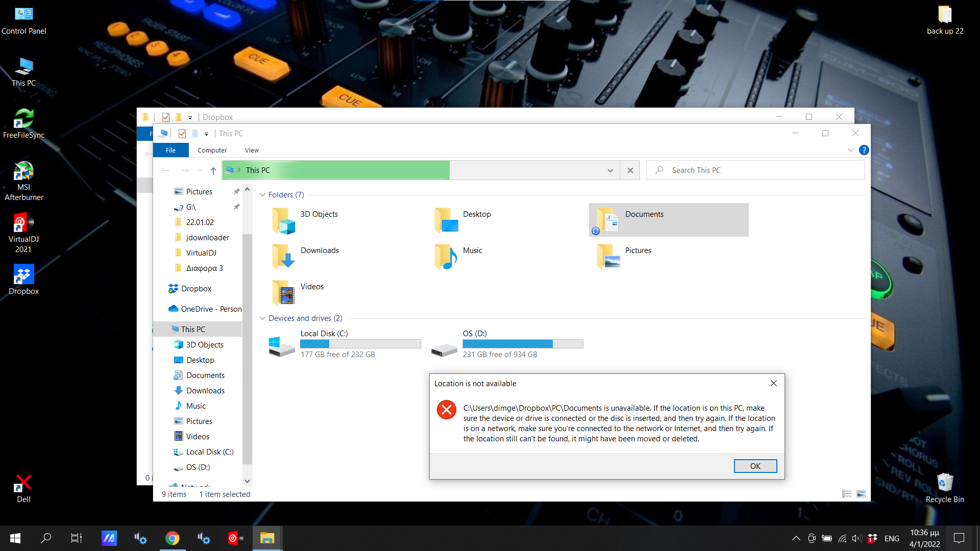
Task: Open Google Chrome from taskbar
Action: tap(173, 538)
